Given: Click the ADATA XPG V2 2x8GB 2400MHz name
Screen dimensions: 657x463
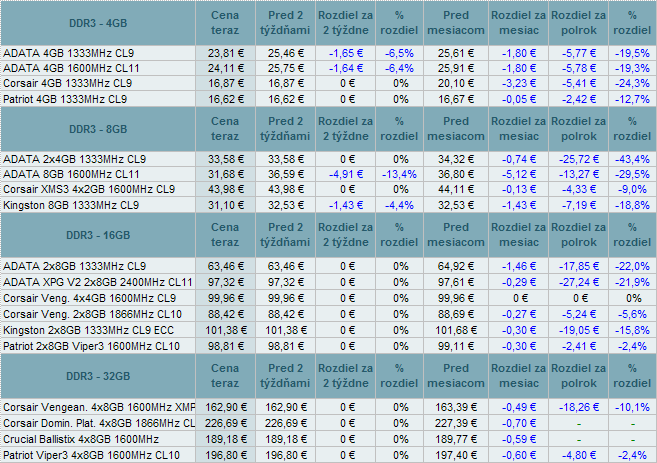Looking at the screenshot, I should pos(98,282).
